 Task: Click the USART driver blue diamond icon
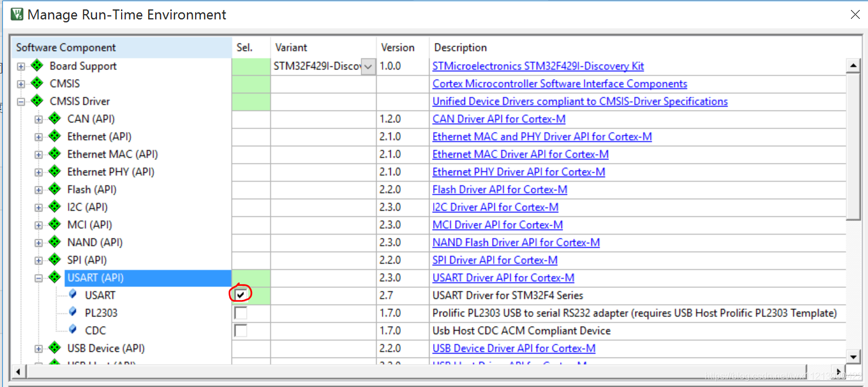coord(72,295)
